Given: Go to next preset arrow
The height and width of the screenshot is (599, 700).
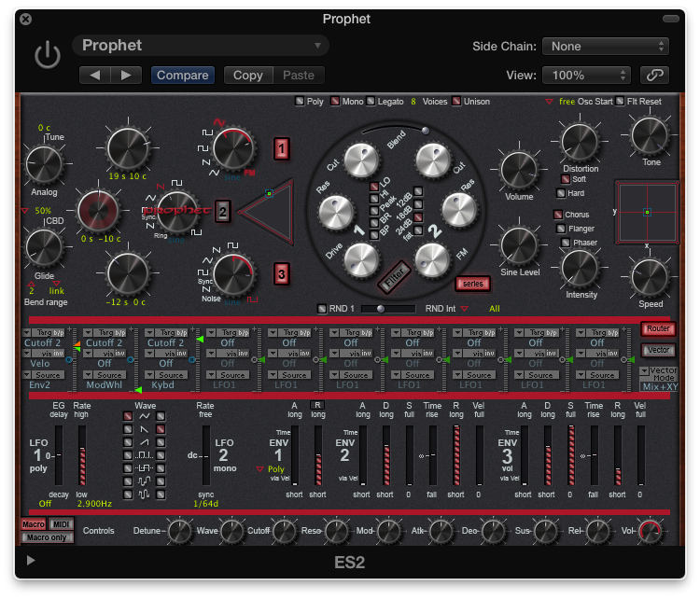Looking at the screenshot, I should coord(126,75).
